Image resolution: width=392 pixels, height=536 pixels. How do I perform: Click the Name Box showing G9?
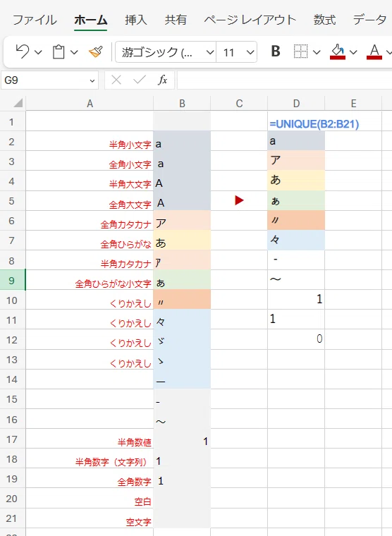pyautogui.click(x=44, y=80)
